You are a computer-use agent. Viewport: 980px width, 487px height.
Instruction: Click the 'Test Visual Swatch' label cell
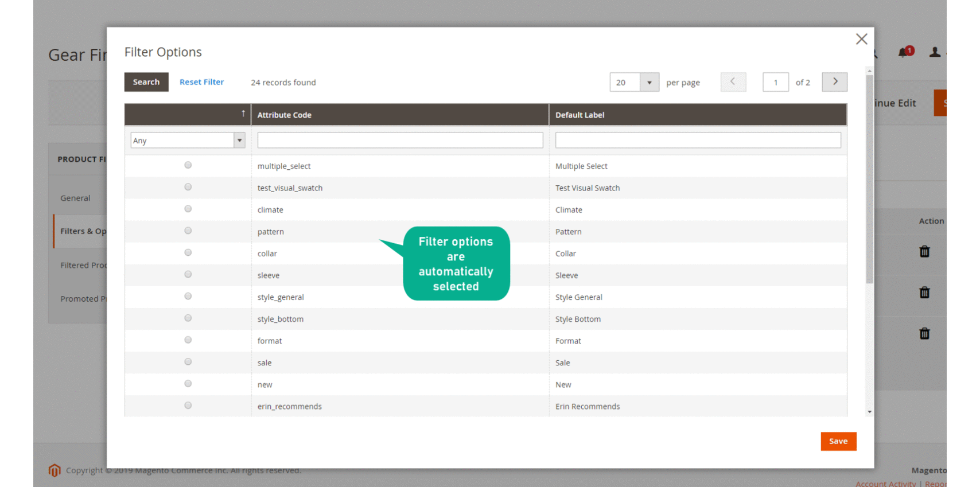[x=588, y=188]
